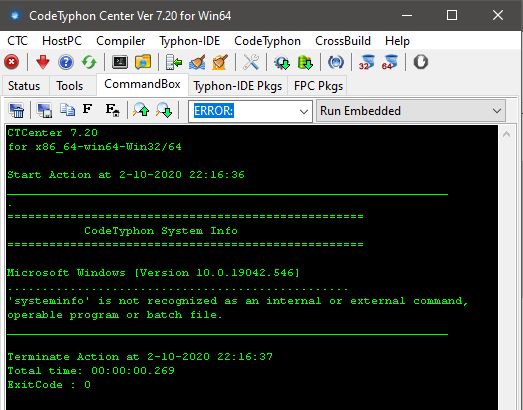The image size is (523, 410).
Task: Open the CTC menu
Action: coord(18,41)
